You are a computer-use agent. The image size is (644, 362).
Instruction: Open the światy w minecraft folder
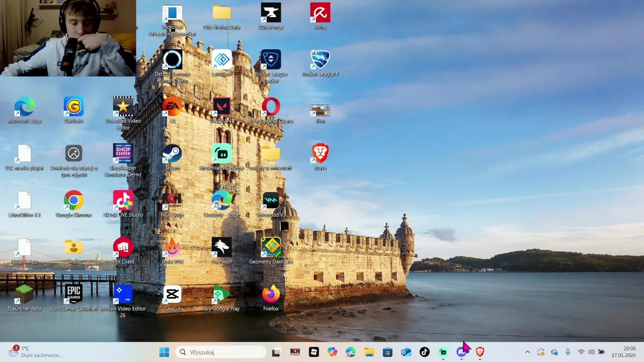tap(271, 157)
